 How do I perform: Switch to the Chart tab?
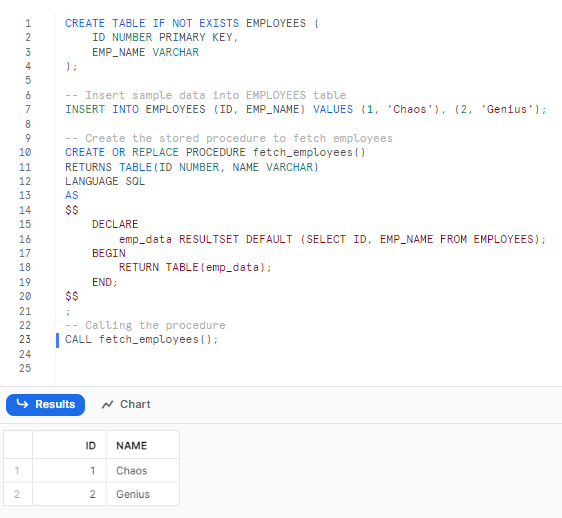[x=126, y=404]
